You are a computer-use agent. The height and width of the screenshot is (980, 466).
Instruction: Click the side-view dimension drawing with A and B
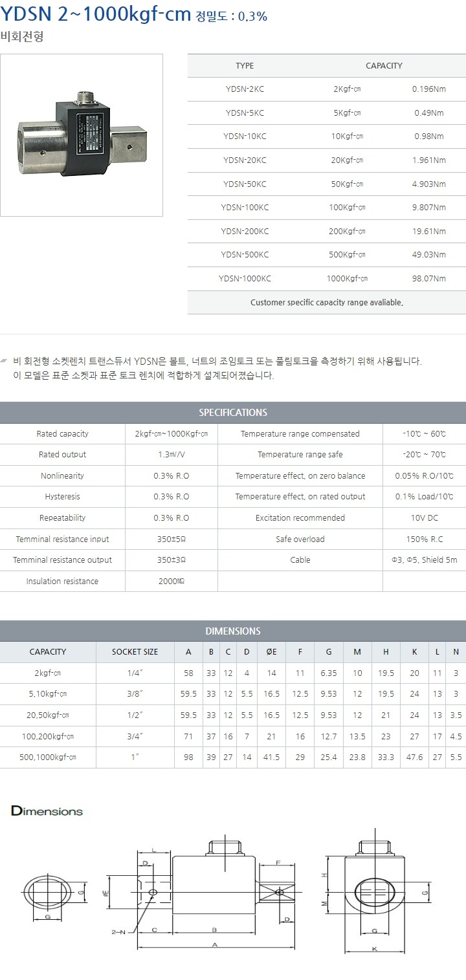(207, 895)
